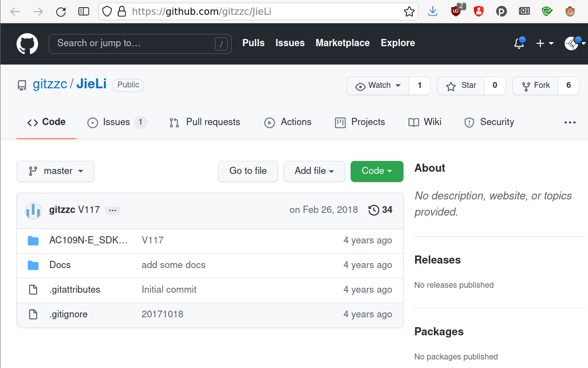This screenshot has width=588, height=368.
Task: Star the JieLi repository
Action: pos(461,86)
